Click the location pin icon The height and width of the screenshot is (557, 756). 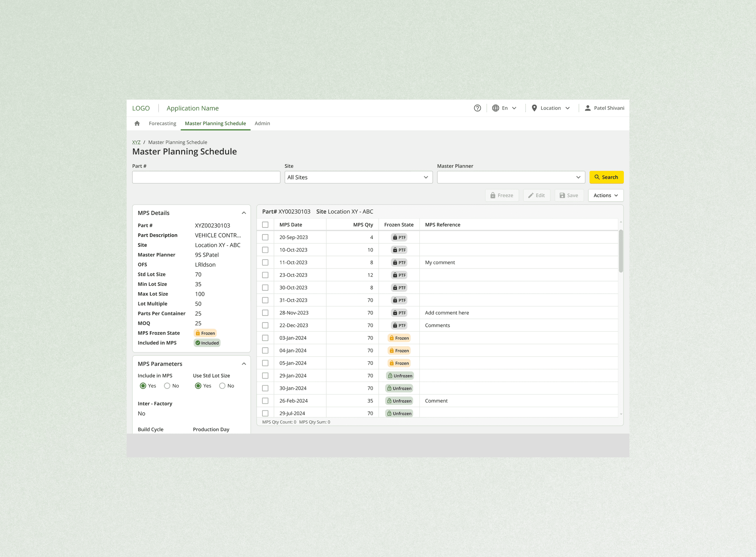(534, 108)
